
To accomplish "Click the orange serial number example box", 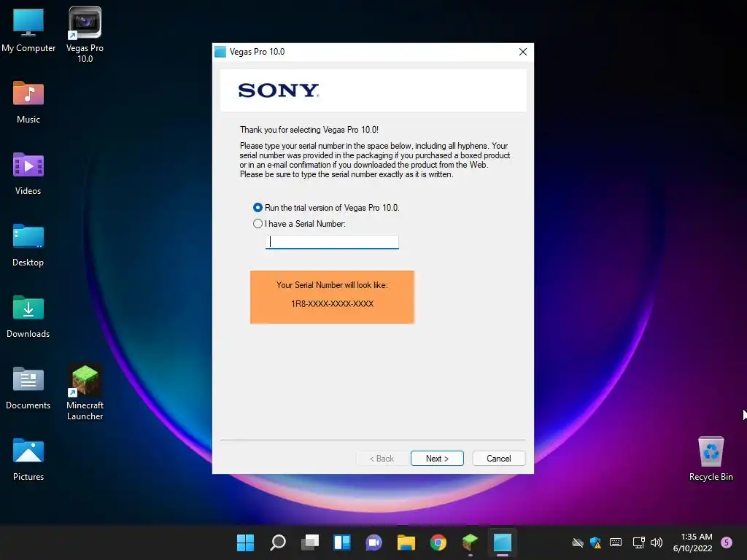I will [x=332, y=297].
